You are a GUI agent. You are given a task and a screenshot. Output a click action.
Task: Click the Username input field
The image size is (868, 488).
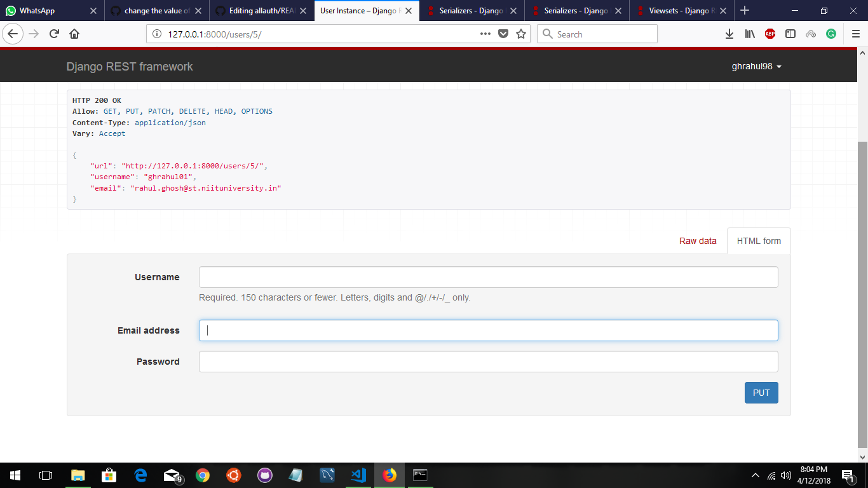point(488,276)
